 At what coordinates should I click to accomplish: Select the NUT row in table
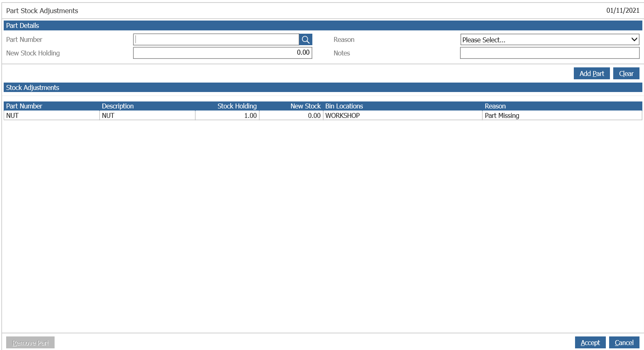323,115
